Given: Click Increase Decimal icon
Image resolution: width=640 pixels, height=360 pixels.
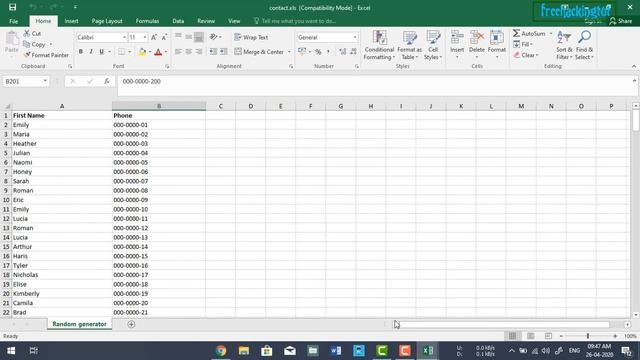Looking at the screenshot, I should 342,52.
